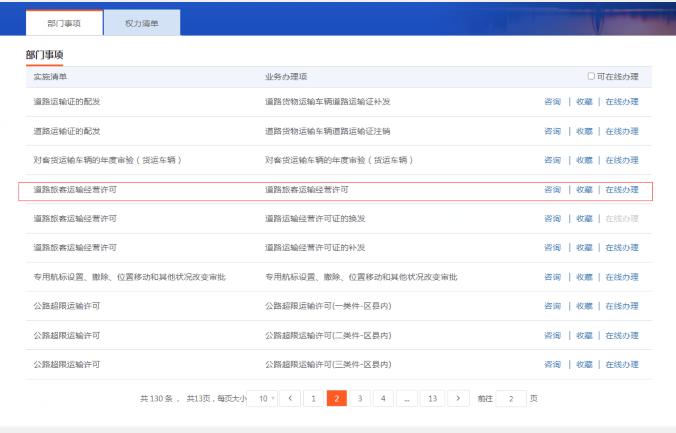Click 咨询 for 对客货运输车辆的年度审验 row
The image size is (676, 433).
(552, 160)
